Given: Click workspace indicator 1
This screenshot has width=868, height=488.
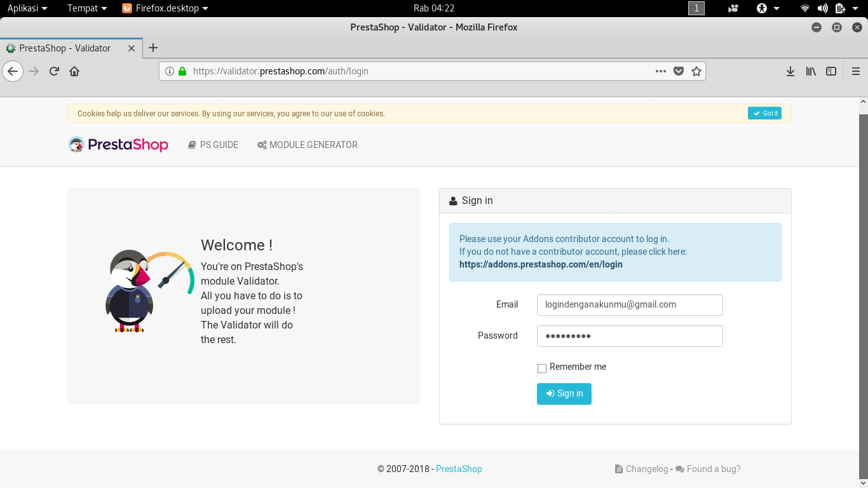Looking at the screenshot, I should click(696, 8).
